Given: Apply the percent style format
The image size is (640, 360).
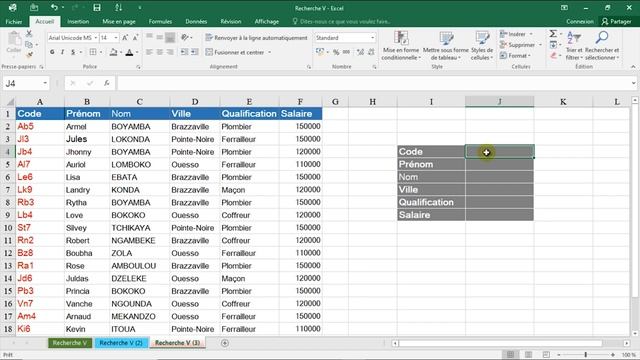Looking at the screenshot, I should pos(336,52).
